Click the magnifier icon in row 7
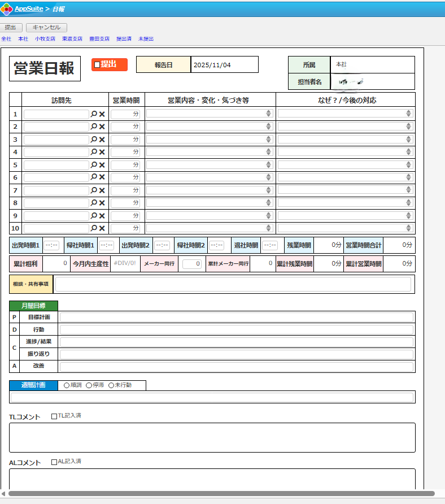 tap(94, 190)
